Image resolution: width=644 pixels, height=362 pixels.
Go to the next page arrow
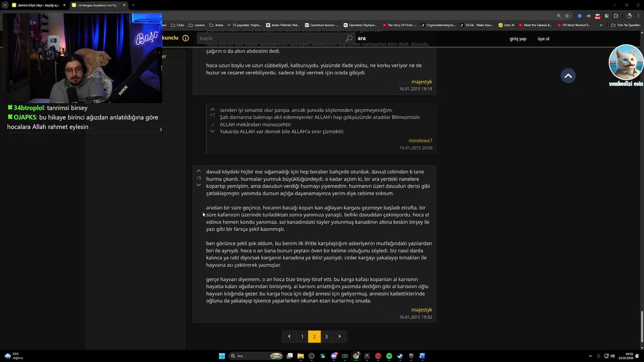pos(340,336)
